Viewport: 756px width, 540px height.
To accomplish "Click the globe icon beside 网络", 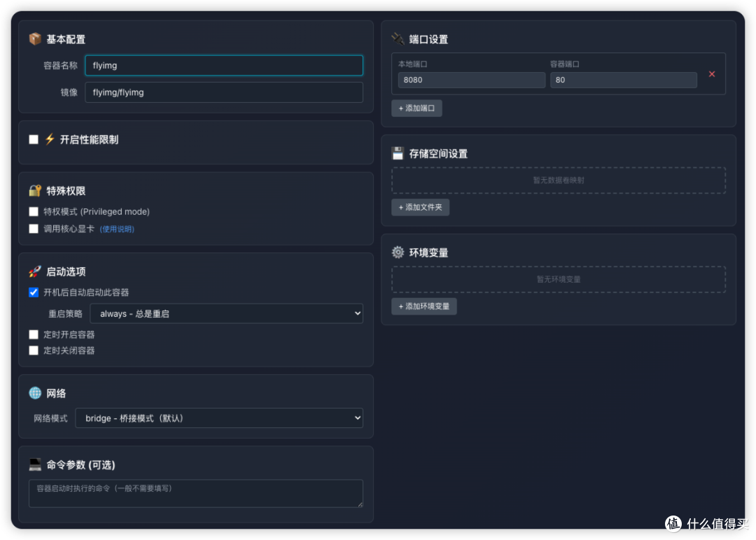I will pyautogui.click(x=35, y=393).
